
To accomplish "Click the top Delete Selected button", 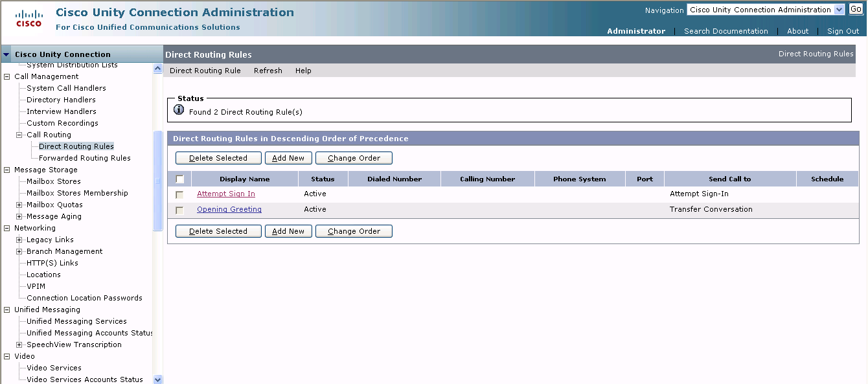I will tap(218, 158).
